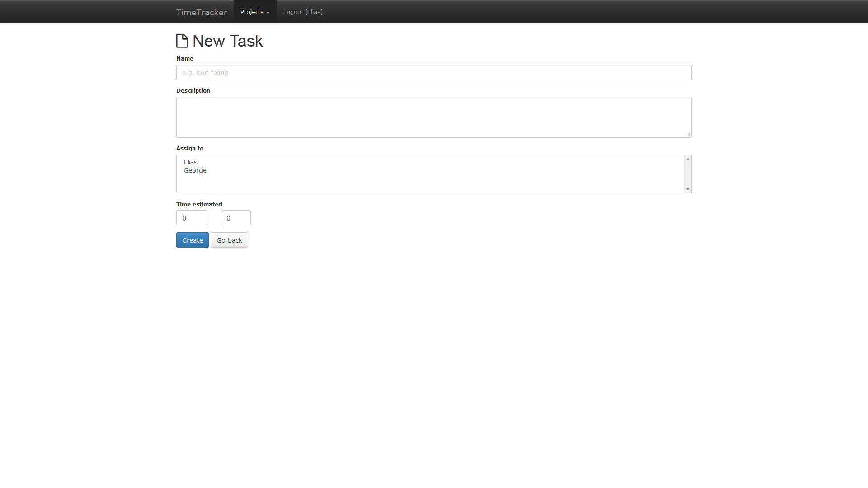Image resolution: width=868 pixels, height=488 pixels.
Task: Click the Name field label
Action: click(x=185, y=59)
